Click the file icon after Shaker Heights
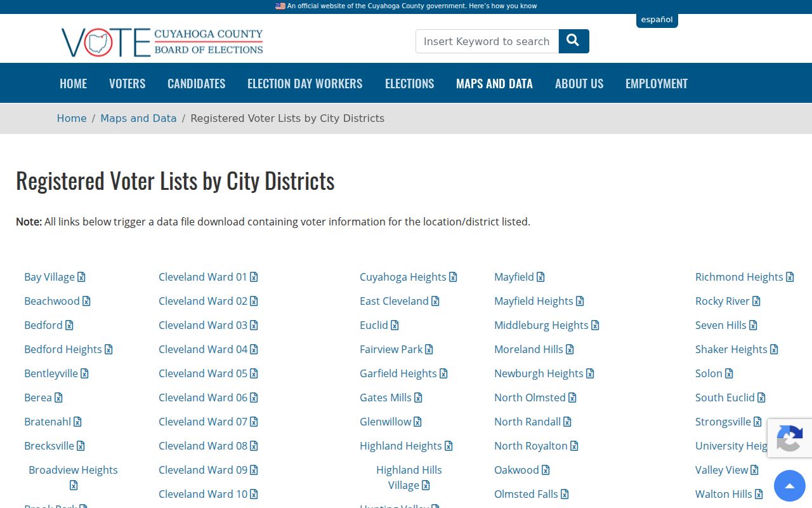Screen dimensions: 812x508 [x=774, y=349]
